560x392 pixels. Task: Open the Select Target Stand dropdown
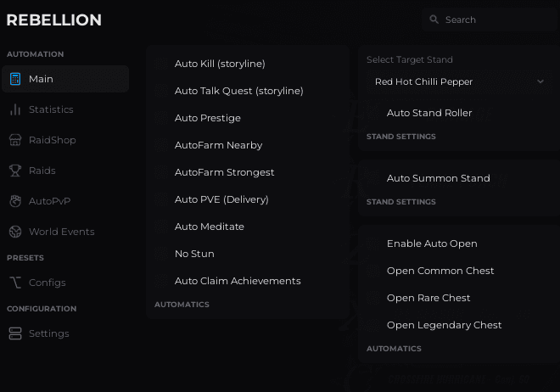[x=458, y=81]
